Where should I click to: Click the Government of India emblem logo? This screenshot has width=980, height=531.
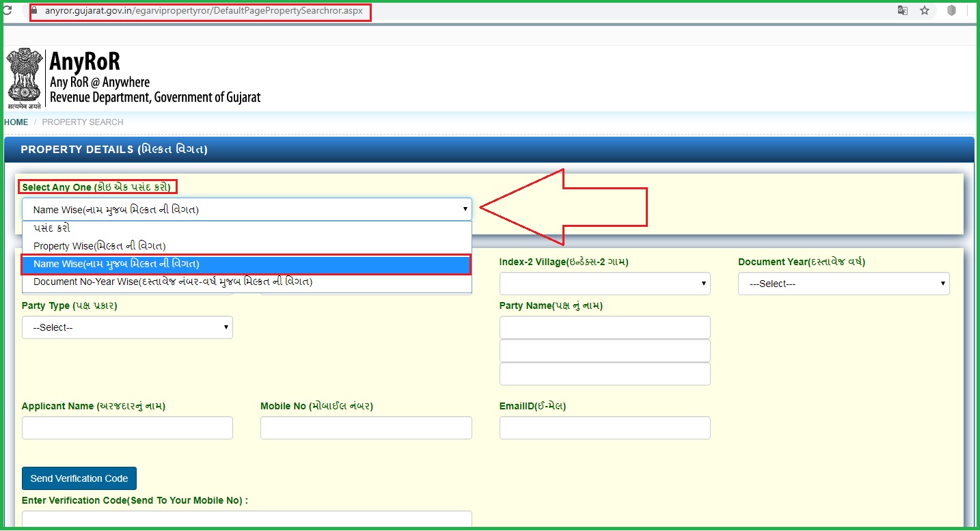click(25, 78)
